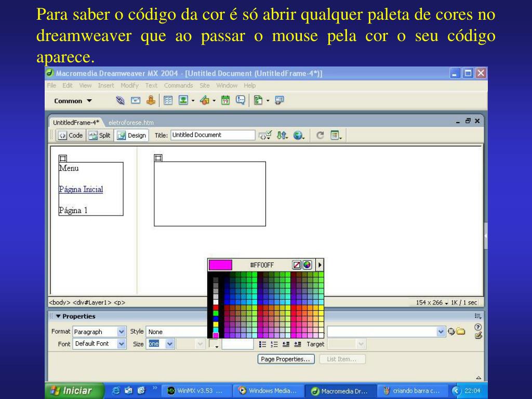Image resolution: width=532 pixels, height=399 pixels.
Task: Click the Email Link insert icon
Action: [x=136, y=100]
